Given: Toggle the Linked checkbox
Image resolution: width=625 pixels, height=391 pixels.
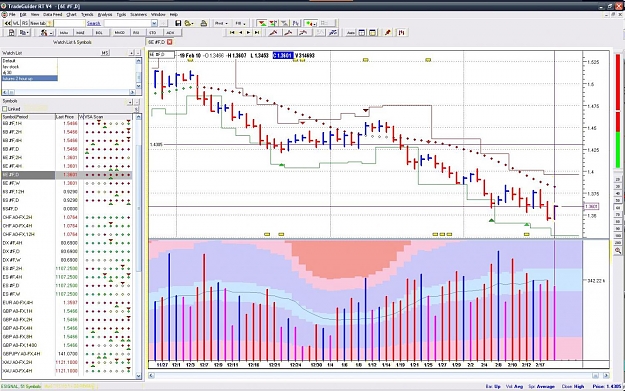Looking at the screenshot, I should [5, 109].
